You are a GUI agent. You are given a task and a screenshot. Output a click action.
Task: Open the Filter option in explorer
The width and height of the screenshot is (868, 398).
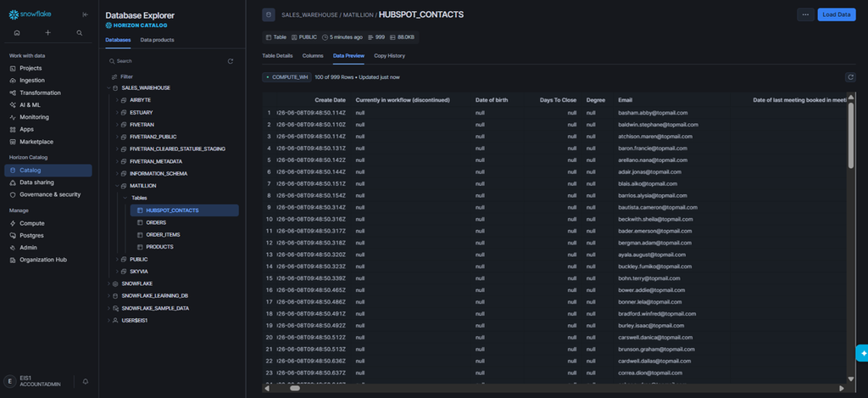click(x=123, y=76)
